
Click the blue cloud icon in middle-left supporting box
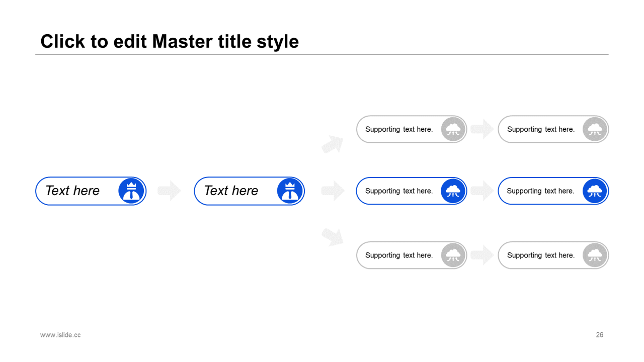coord(453,191)
